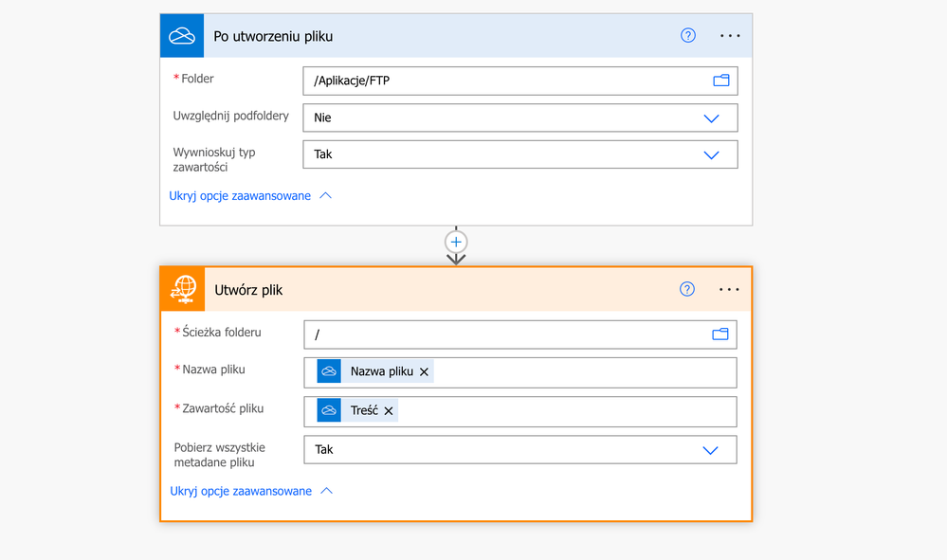The width and height of the screenshot is (947, 560).
Task: Open help for Utwórz plik action
Action: tap(687, 289)
